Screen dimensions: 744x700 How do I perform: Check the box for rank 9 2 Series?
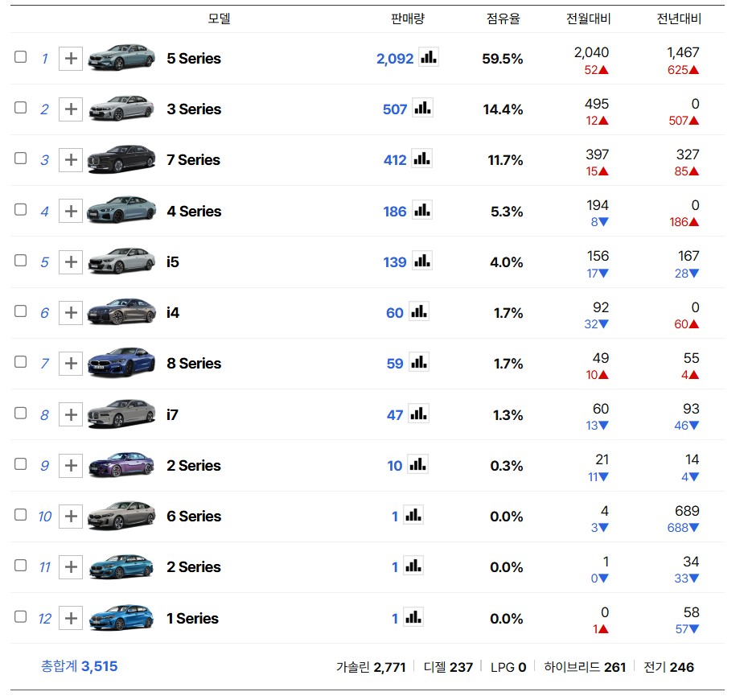click(x=20, y=464)
